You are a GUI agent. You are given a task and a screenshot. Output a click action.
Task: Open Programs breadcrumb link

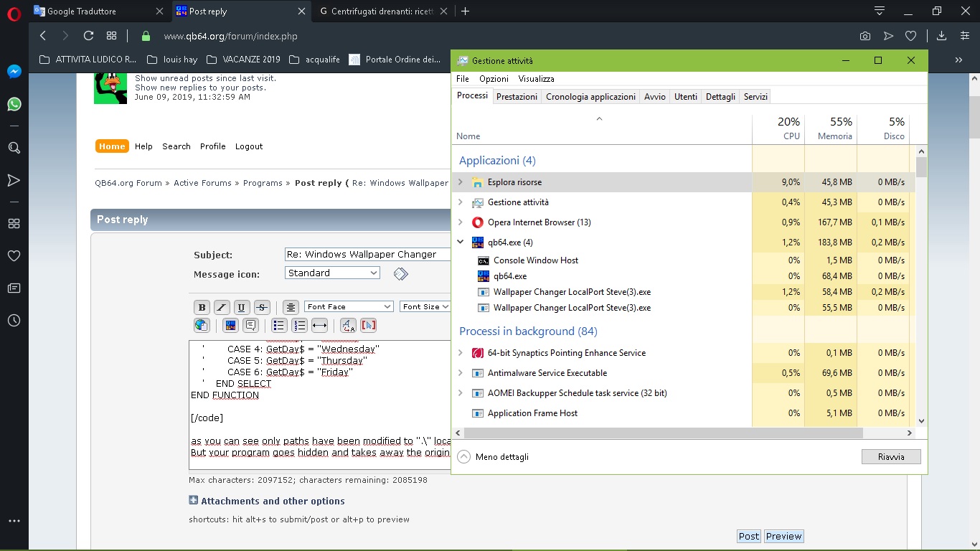[x=263, y=183]
